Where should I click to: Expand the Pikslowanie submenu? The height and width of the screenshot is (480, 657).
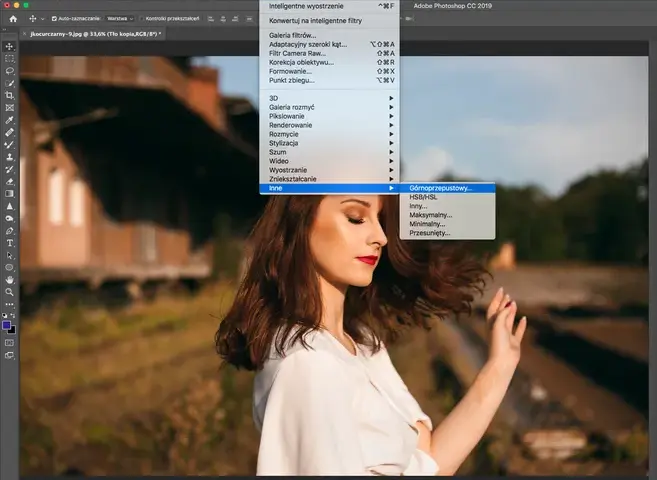(329, 116)
